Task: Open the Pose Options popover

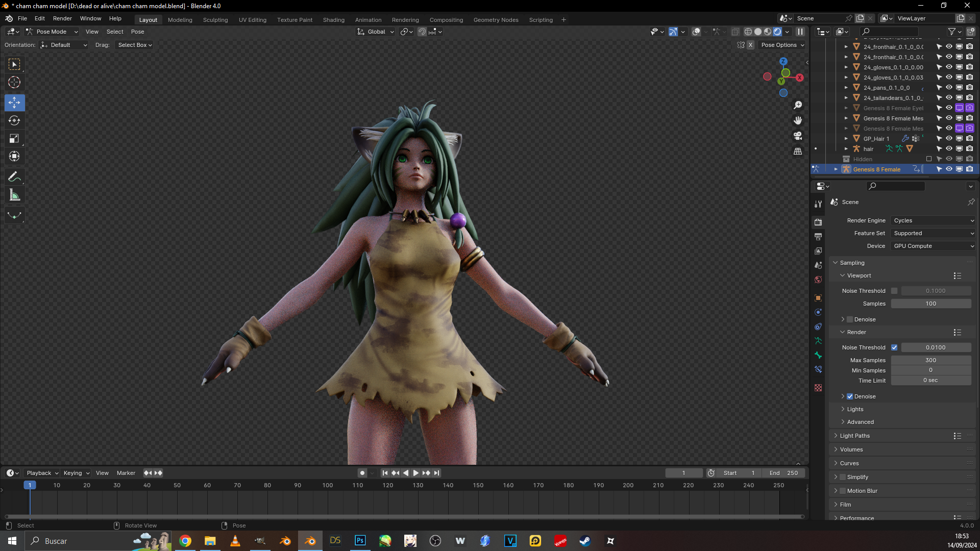Action: (x=782, y=45)
